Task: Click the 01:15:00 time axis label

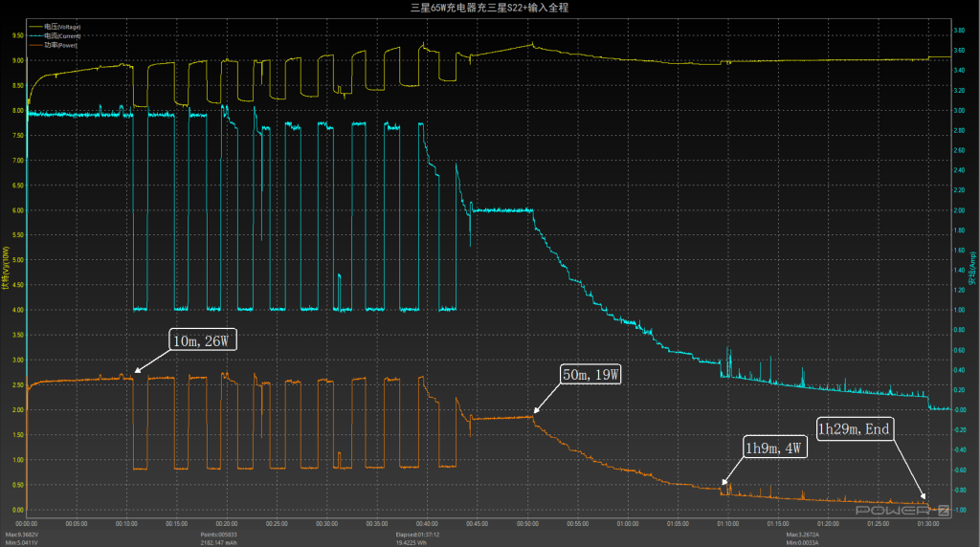Action: pyautogui.click(x=777, y=524)
